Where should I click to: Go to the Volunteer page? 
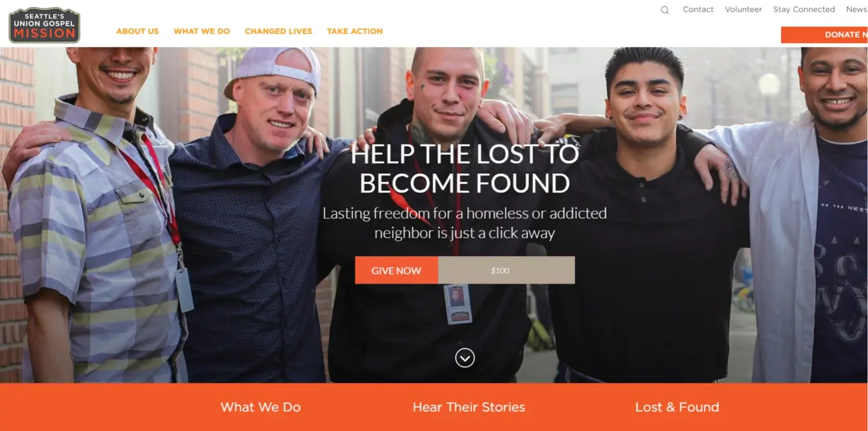coord(744,10)
